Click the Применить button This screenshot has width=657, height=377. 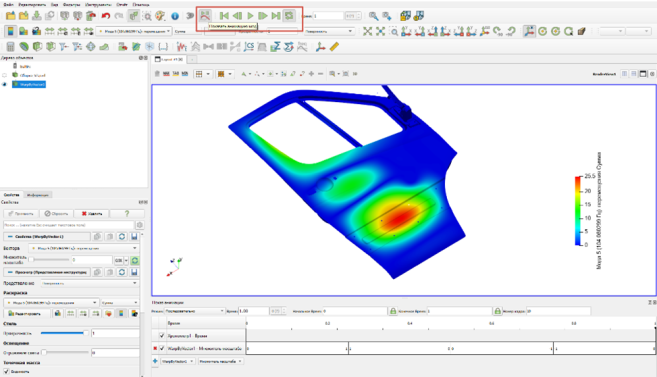21,213
